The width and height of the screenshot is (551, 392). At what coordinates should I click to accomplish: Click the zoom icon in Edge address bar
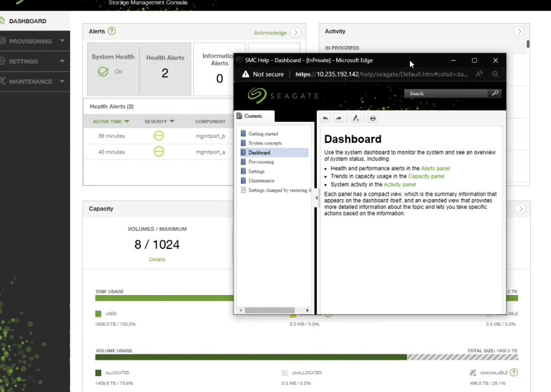pos(495,74)
